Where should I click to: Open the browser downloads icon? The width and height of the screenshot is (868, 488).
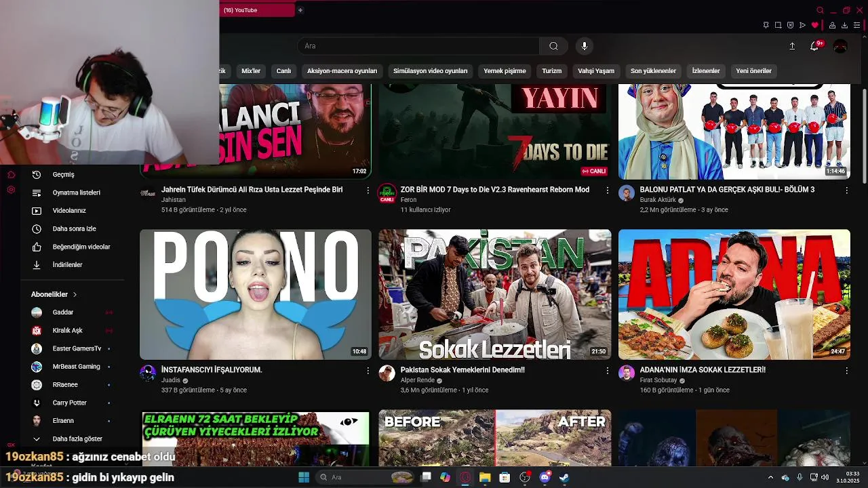click(x=844, y=25)
